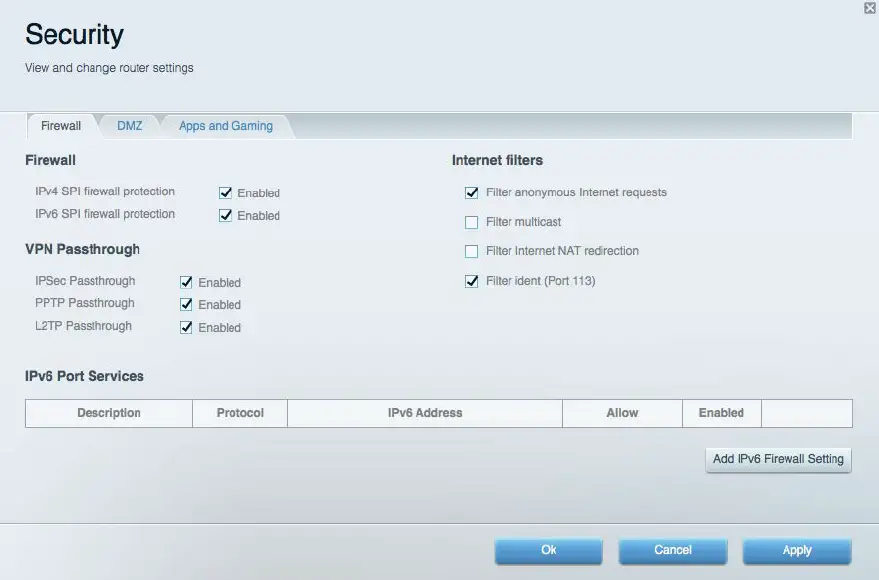Click the IPSec Passthrough label

tap(85, 281)
